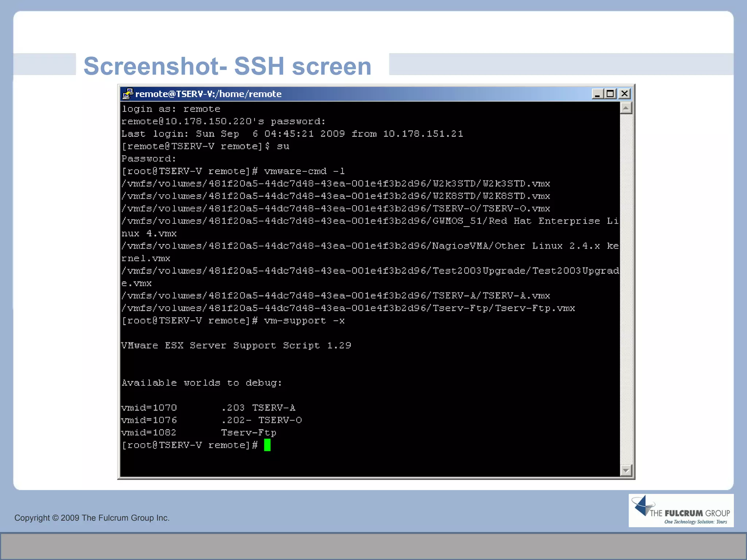Click the 'login as: remote' line
The width and height of the screenshot is (747, 560).
pos(171,109)
